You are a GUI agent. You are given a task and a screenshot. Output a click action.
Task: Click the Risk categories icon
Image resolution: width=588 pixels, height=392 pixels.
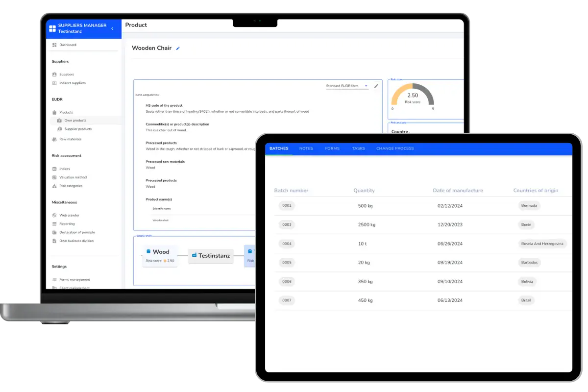pos(54,186)
